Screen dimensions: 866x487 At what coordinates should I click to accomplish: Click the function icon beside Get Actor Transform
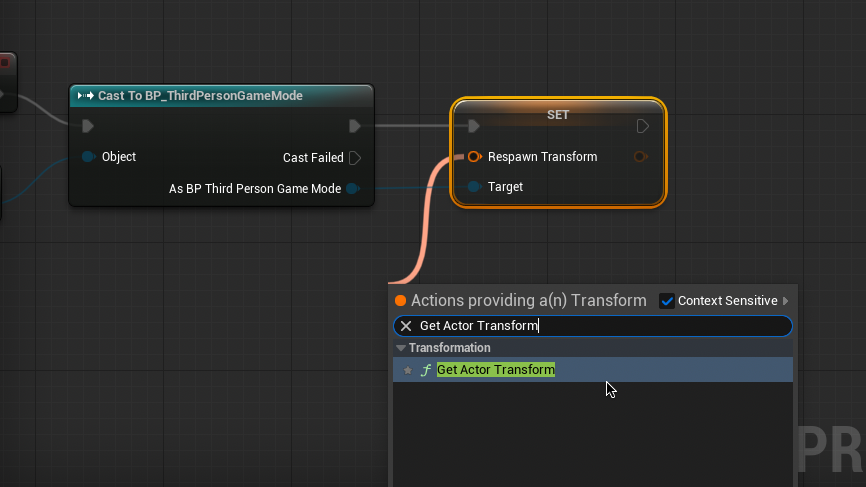click(x=425, y=370)
